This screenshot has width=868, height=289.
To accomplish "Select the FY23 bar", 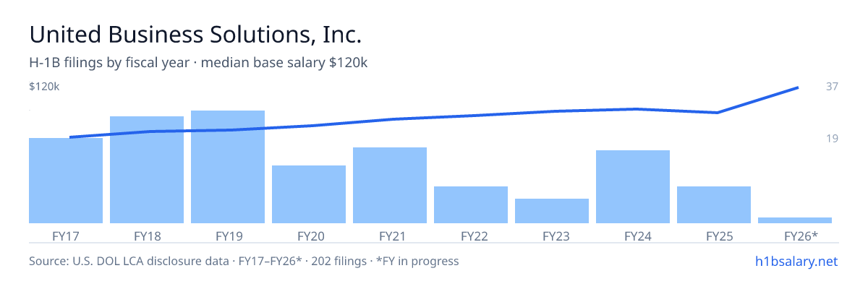I will [x=552, y=211].
